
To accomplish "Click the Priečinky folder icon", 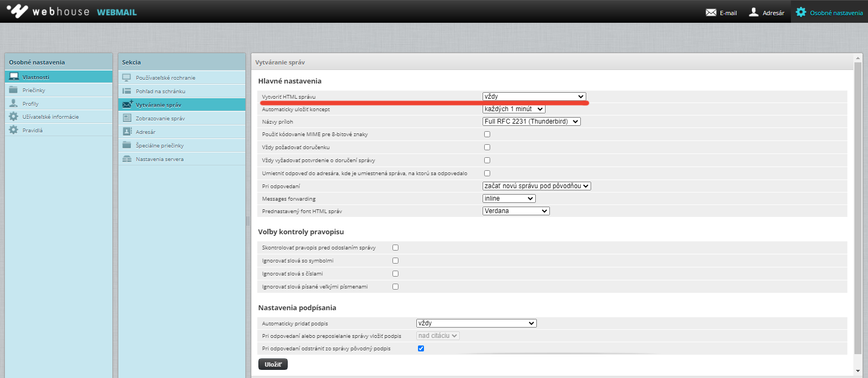I will pyautogui.click(x=14, y=90).
